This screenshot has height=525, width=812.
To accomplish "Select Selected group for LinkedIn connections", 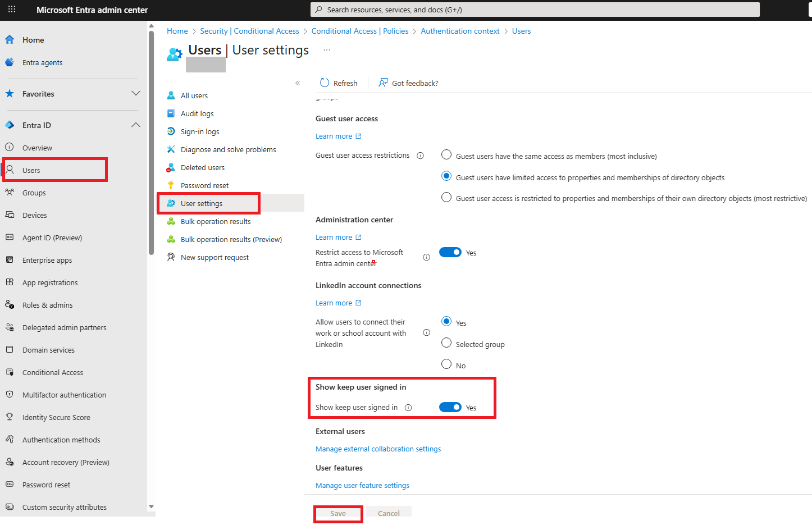I will pyautogui.click(x=446, y=343).
